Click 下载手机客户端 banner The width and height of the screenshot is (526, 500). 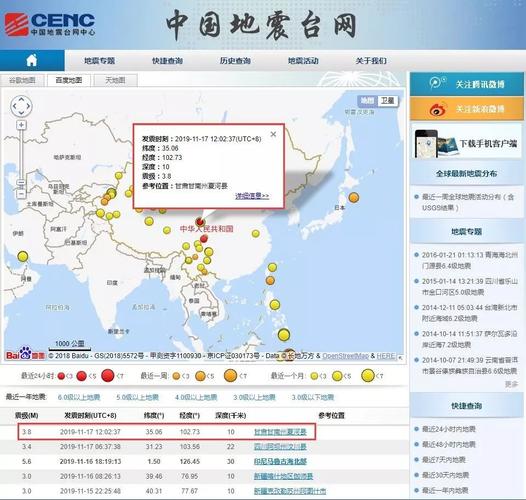(467, 142)
